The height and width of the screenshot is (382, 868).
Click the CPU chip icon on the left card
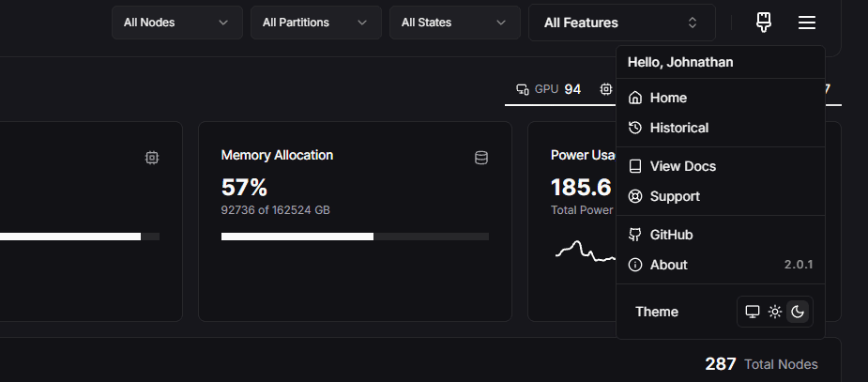[152, 158]
